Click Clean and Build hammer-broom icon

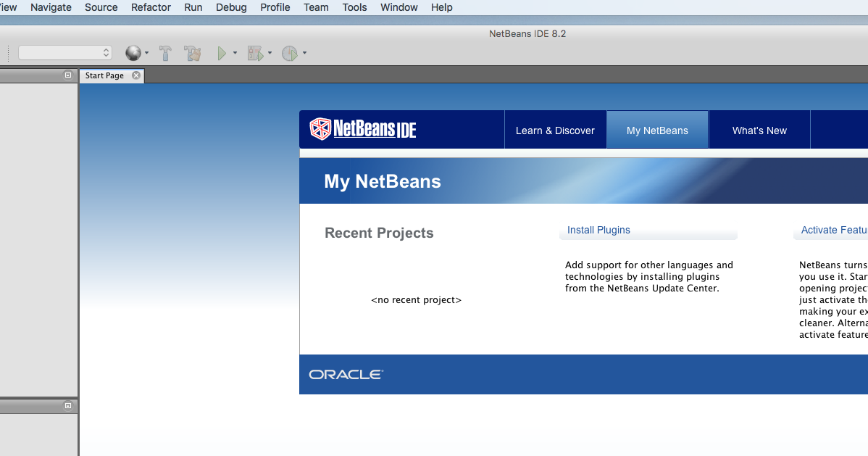[193, 53]
